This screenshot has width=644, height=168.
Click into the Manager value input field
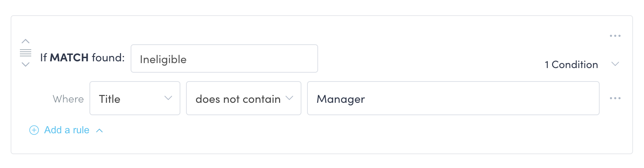click(453, 98)
